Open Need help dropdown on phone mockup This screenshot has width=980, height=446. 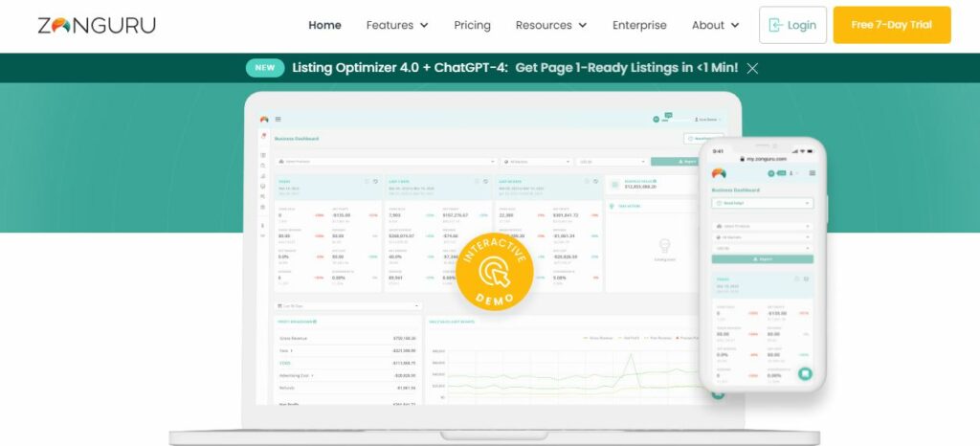(x=763, y=203)
